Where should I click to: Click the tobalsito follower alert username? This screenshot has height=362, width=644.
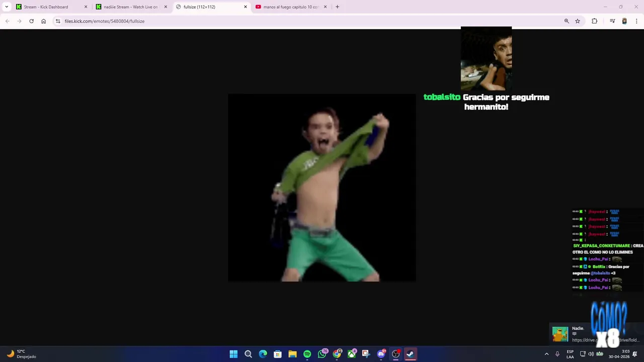442,97
